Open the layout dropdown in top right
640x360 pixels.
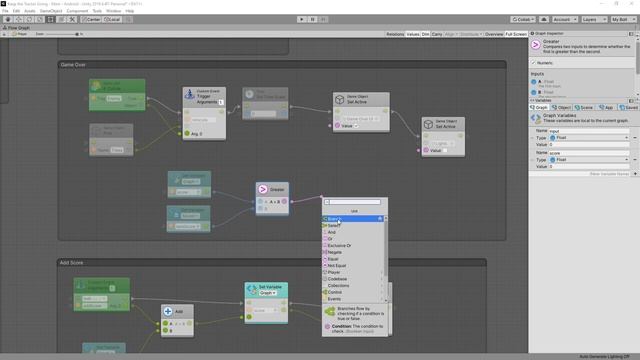[623, 19]
